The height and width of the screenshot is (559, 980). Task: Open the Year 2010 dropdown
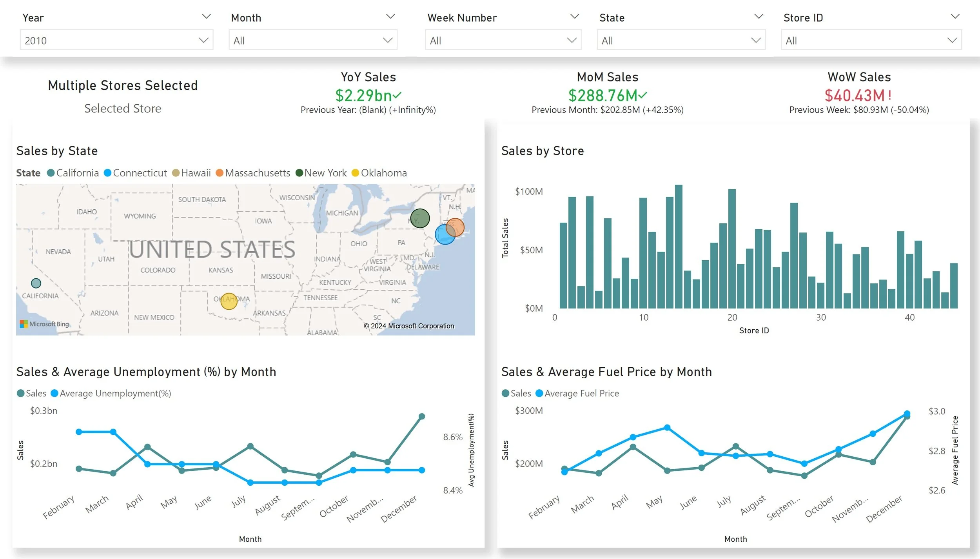[x=116, y=40]
